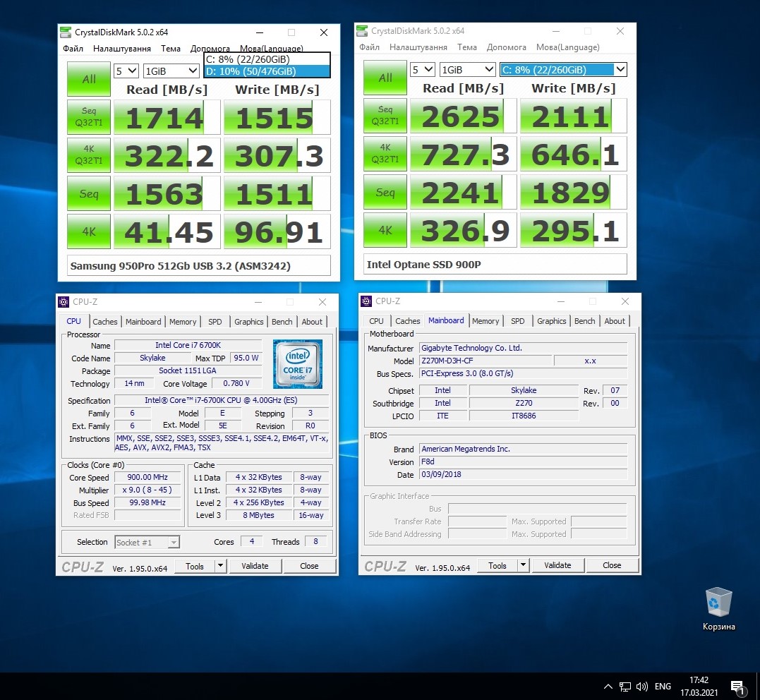760x700 pixels.
Task: Open the notification center icon
Action: click(738, 687)
